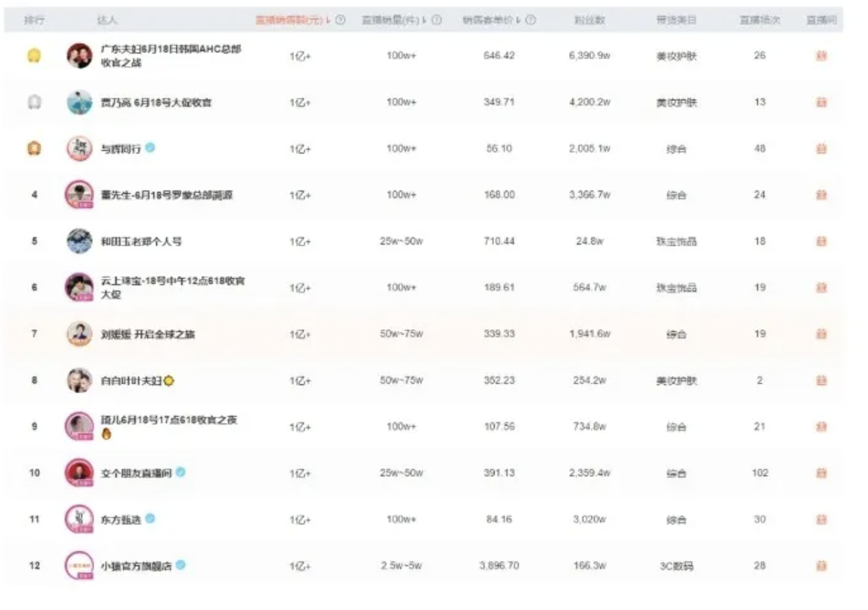Image resolution: width=868 pixels, height=610 pixels.
Task: Click the livestream room icon for 交个朋友直播间
Action: coord(821,473)
